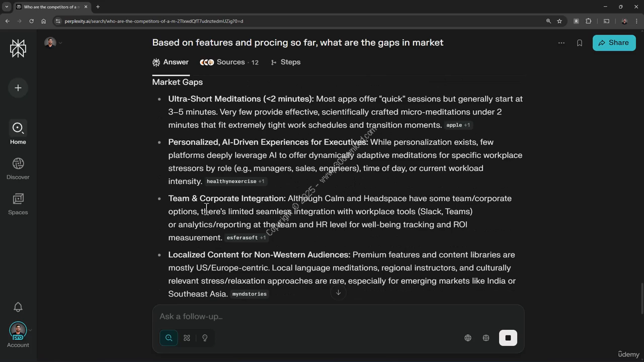Screen dimensions: 644x362
Task: Open the browser tab search dropdown
Action: click(7, 7)
